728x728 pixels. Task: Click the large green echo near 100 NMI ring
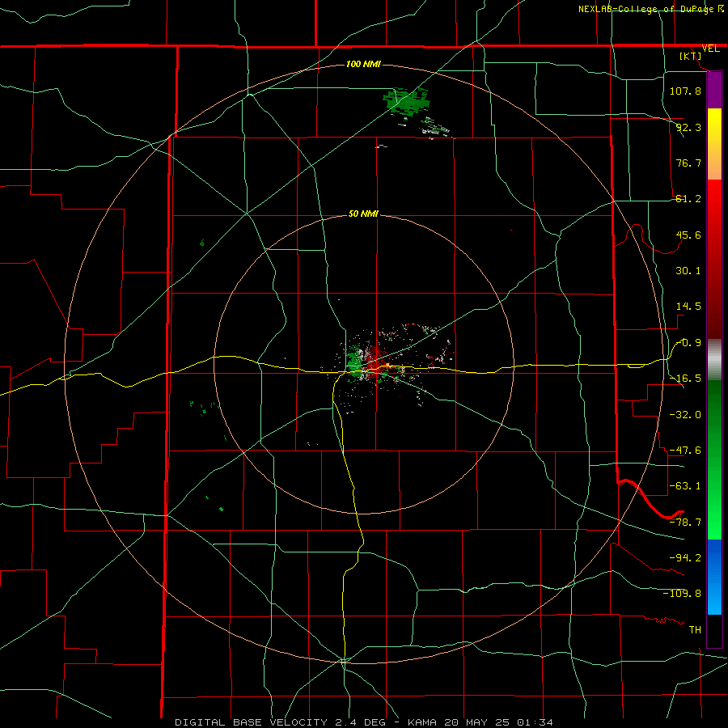pos(405,101)
